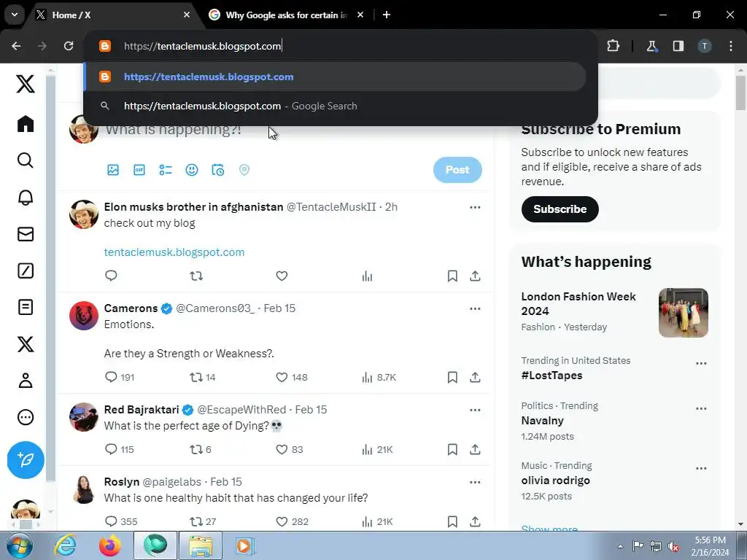Open @Camerons03_ profile handle
The height and width of the screenshot is (560, 747).
[215, 308]
